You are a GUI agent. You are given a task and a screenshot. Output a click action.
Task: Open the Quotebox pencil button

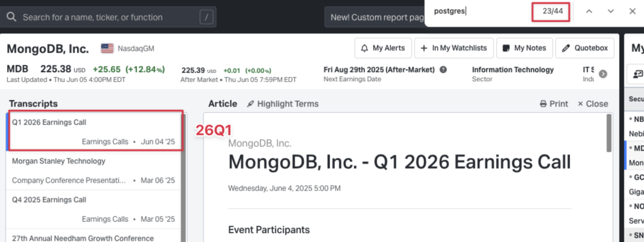tap(584, 48)
